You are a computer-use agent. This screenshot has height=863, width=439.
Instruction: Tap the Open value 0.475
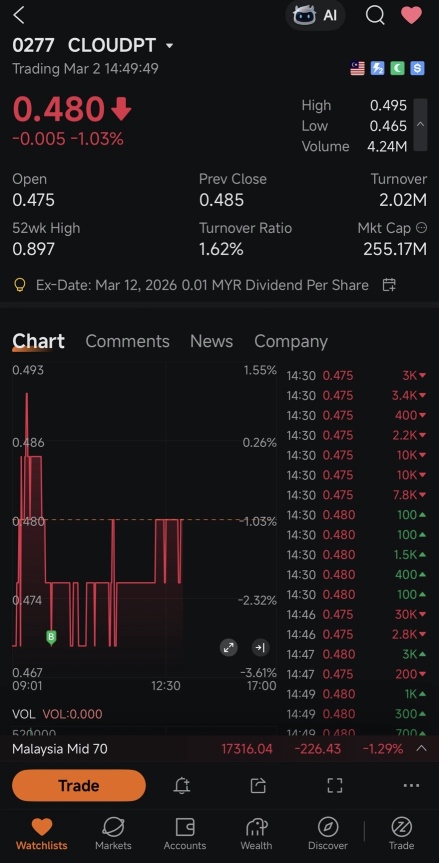click(34, 200)
